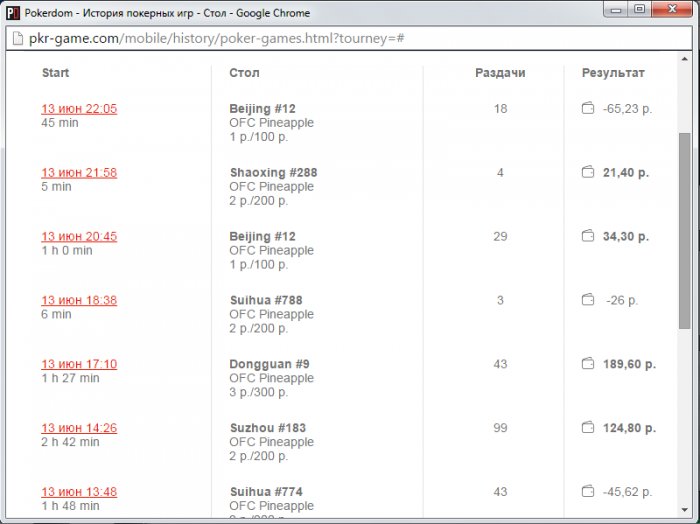Click the wallet icon beside -45,62 р. result

click(x=588, y=492)
